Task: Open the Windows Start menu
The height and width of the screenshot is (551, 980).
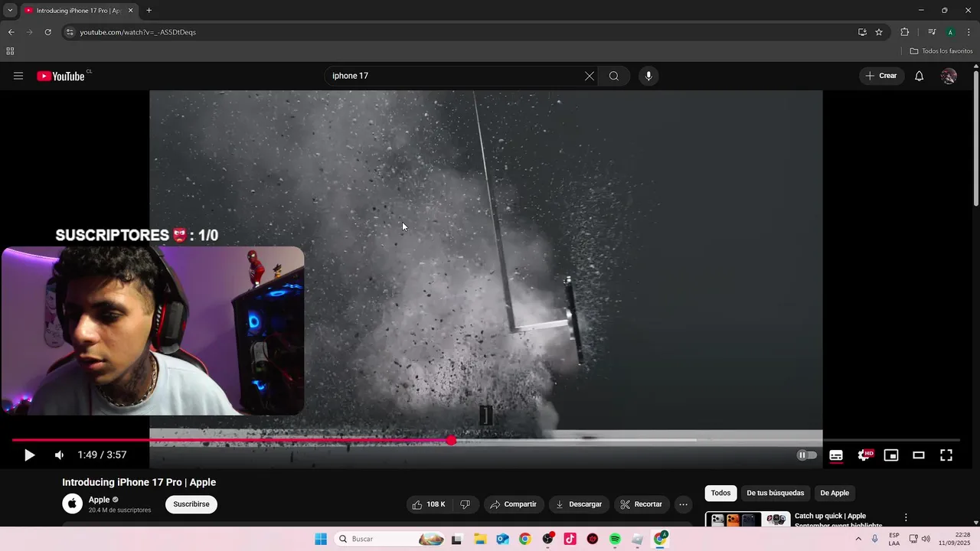Action: pyautogui.click(x=321, y=539)
